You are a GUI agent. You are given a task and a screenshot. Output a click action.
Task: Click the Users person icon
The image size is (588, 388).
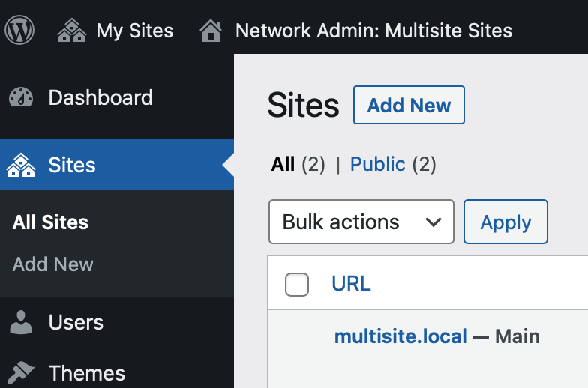[x=22, y=323]
